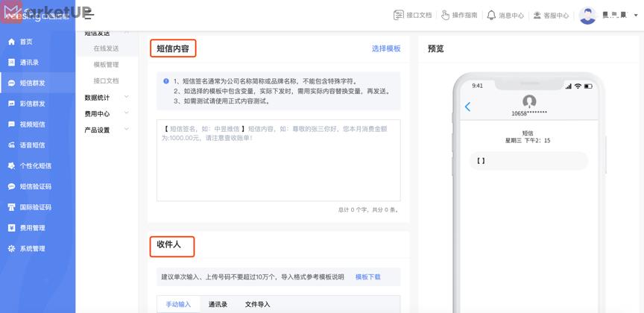Click back arrow in phone preview

point(467,107)
